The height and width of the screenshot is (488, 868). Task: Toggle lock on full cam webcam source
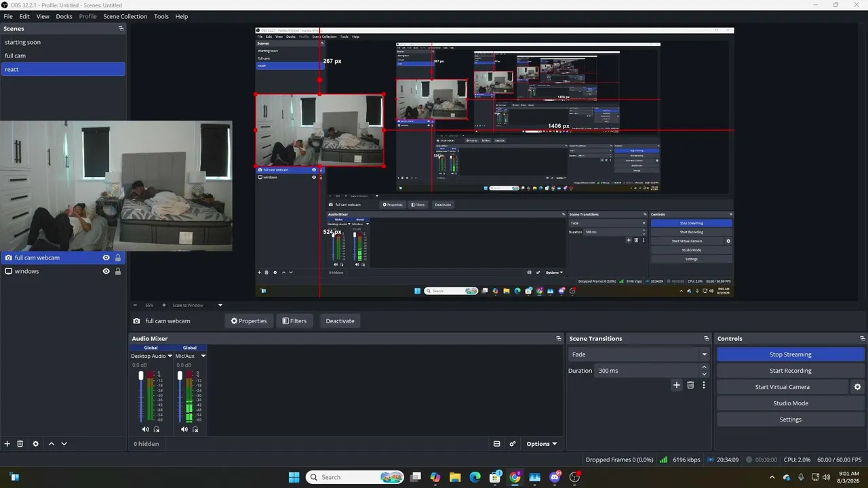pos(118,258)
